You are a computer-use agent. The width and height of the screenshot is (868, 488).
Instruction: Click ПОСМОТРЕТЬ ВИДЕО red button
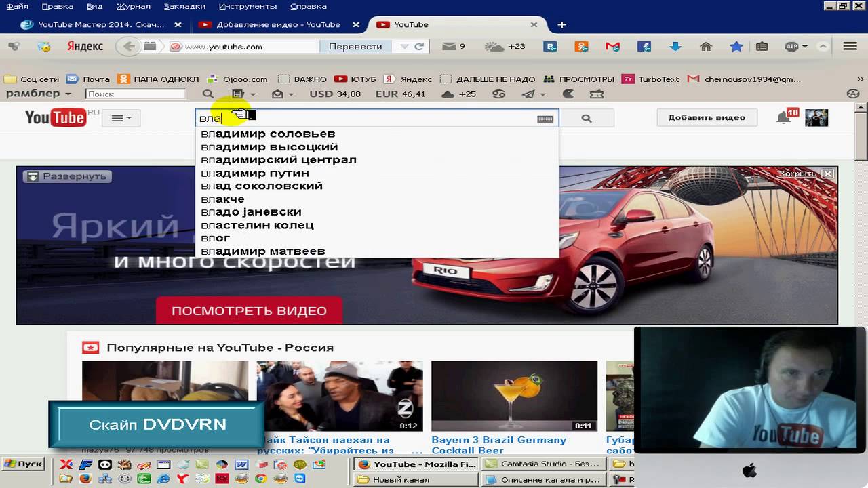pos(249,311)
